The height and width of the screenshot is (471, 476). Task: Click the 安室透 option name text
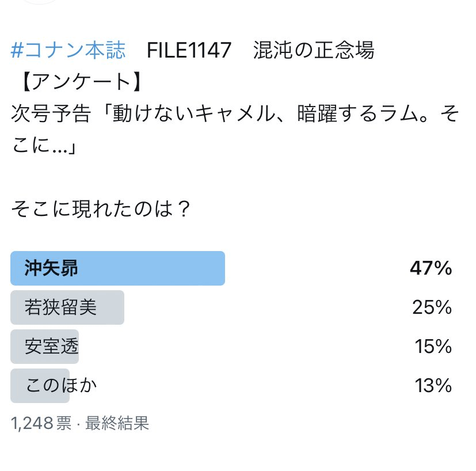(x=52, y=347)
